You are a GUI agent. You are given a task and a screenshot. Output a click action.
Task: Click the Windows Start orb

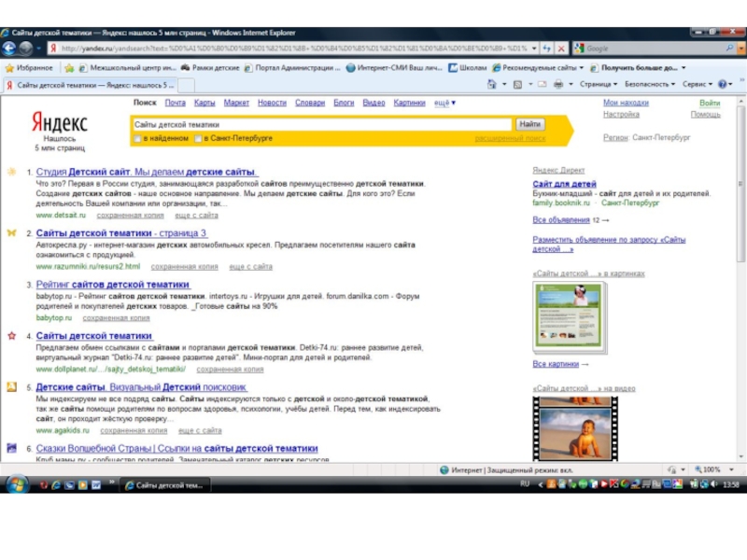tap(17, 484)
